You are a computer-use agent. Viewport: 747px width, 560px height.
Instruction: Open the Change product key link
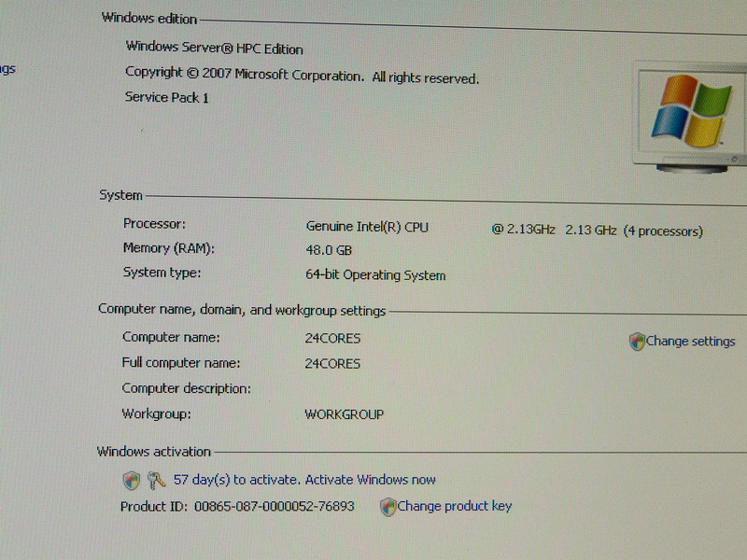coord(455,506)
